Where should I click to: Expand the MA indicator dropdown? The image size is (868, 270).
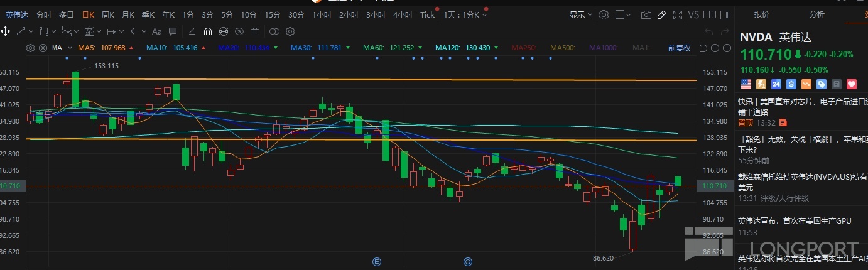click(70, 48)
